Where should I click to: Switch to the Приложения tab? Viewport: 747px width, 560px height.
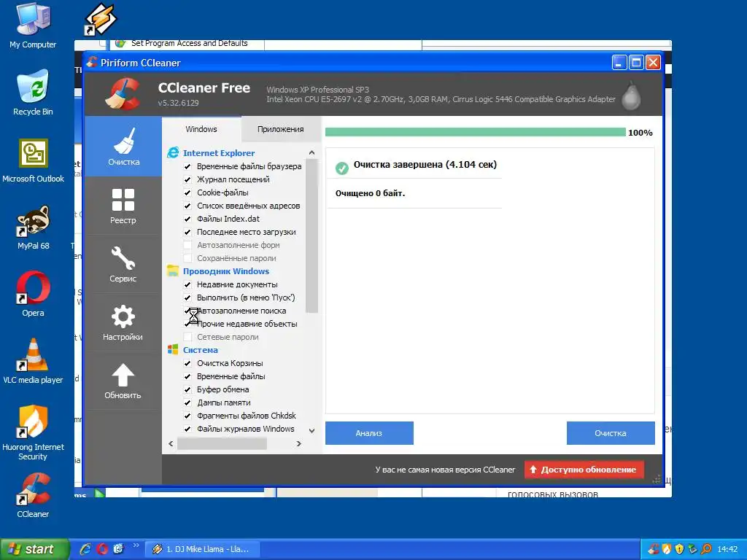coord(281,129)
